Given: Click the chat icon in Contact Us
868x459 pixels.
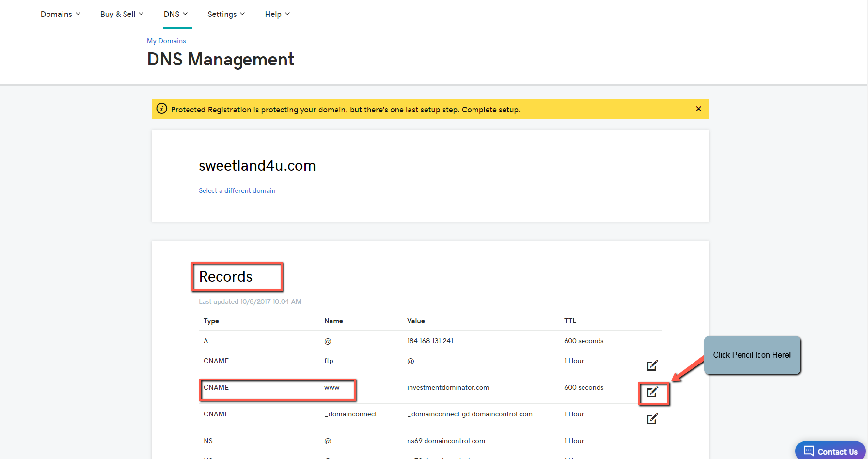Looking at the screenshot, I should [808, 451].
